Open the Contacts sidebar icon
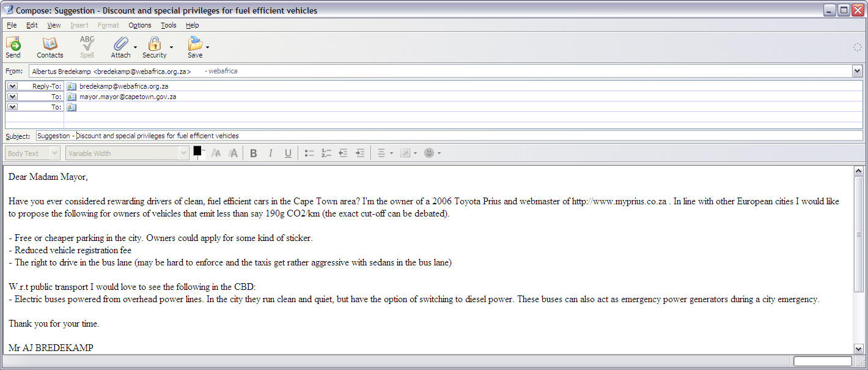This screenshot has width=868, height=370. click(x=50, y=43)
